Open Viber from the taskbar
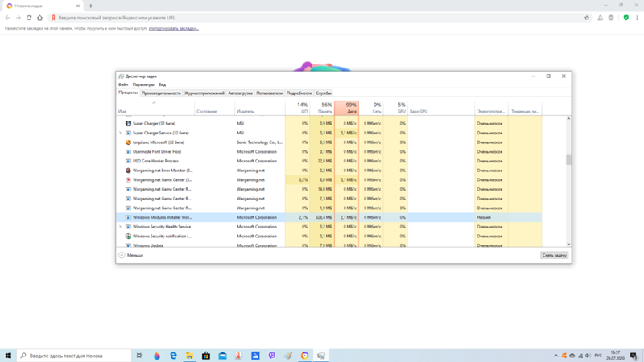This screenshot has width=644, height=362. [271, 356]
